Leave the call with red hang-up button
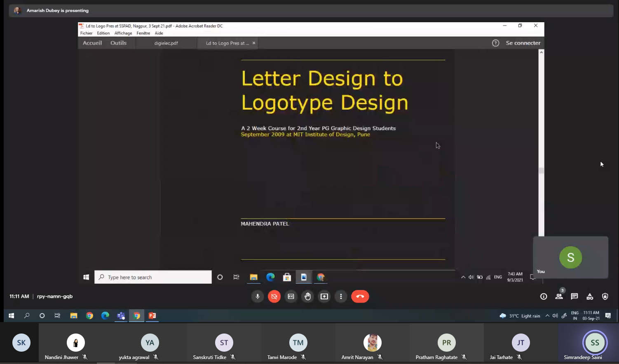Screen dimensions: 619x364 click(360, 296)
